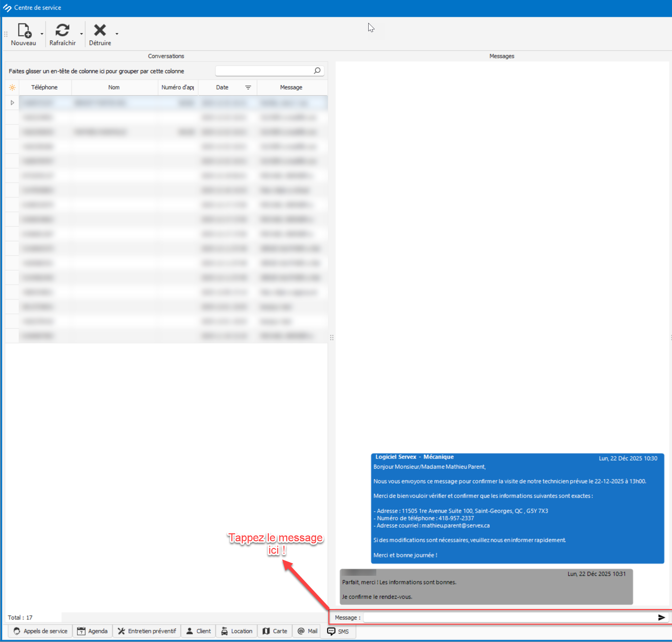This screenshot has height=642, width=672.
Task: Open the Mail tab
Action: tap(308, 631)
